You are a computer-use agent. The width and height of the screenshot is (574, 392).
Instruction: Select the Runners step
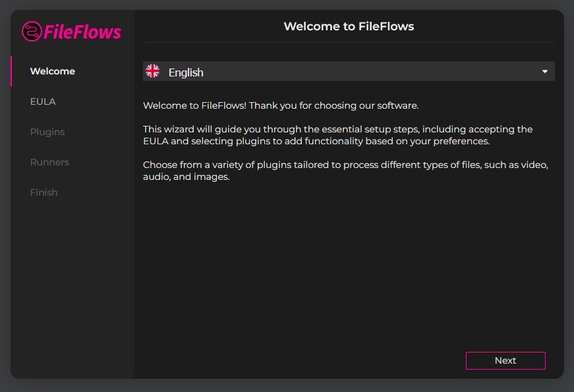click(x=49, y=162)
